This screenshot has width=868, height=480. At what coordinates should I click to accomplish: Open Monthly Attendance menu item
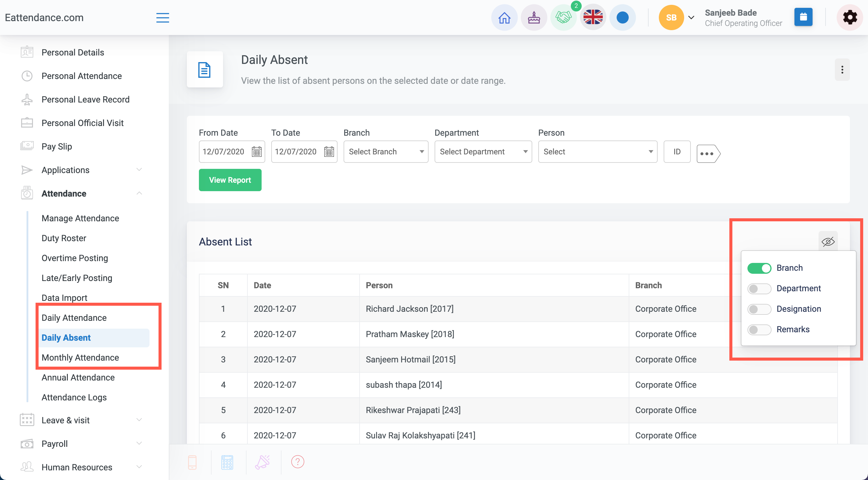(80, 357)
